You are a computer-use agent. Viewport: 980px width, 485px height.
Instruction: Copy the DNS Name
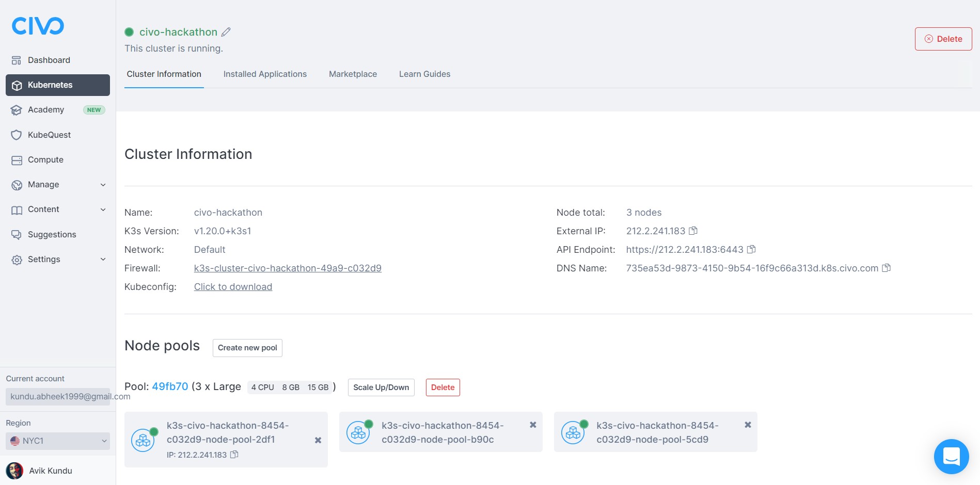pos(887,268)
